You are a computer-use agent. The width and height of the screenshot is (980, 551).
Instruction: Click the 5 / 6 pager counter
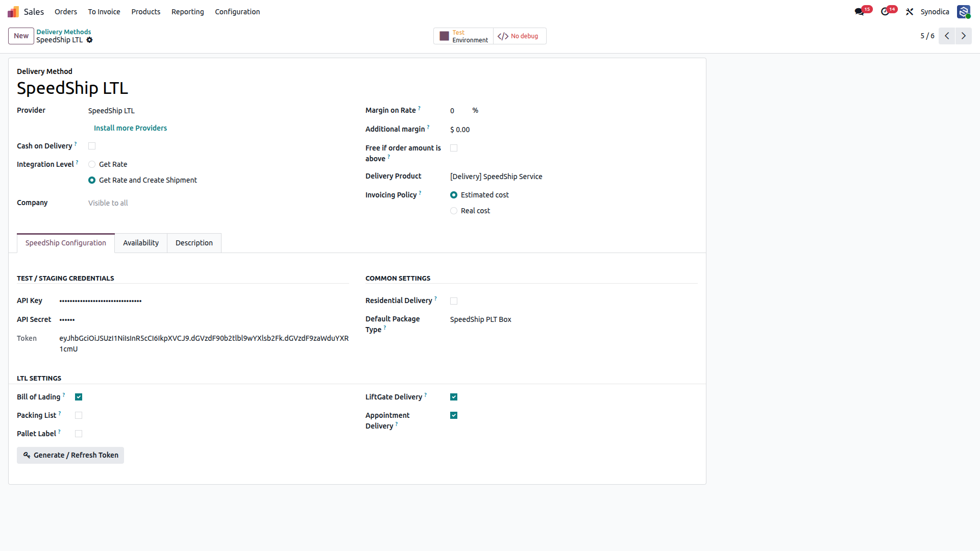927,36
